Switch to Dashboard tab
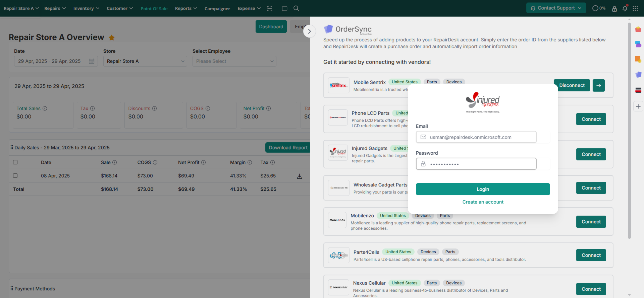 [x=271, y=27]
